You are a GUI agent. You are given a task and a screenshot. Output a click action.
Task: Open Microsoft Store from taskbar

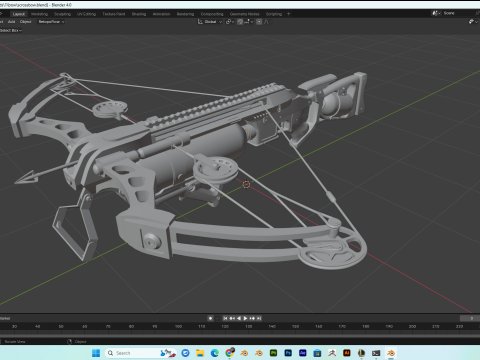coord(317,353)
